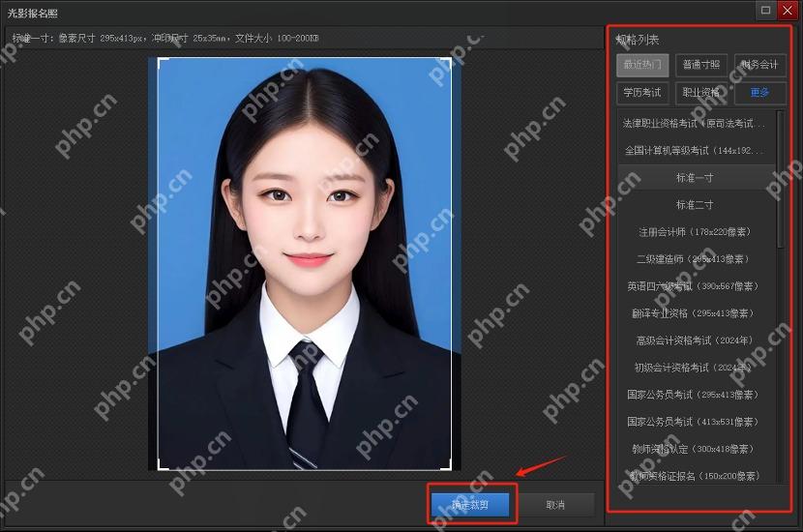Select 英语四六级考试 (390x567像素)

[696, 286]
